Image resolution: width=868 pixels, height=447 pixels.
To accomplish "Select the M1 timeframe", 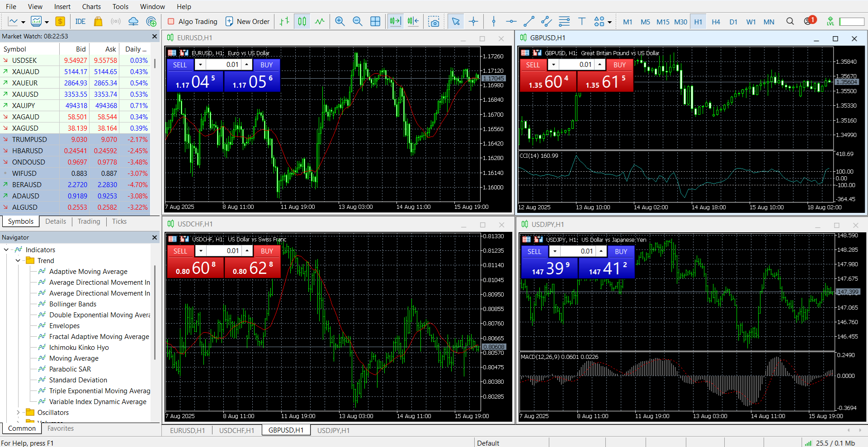I will (x=627, y=22).
